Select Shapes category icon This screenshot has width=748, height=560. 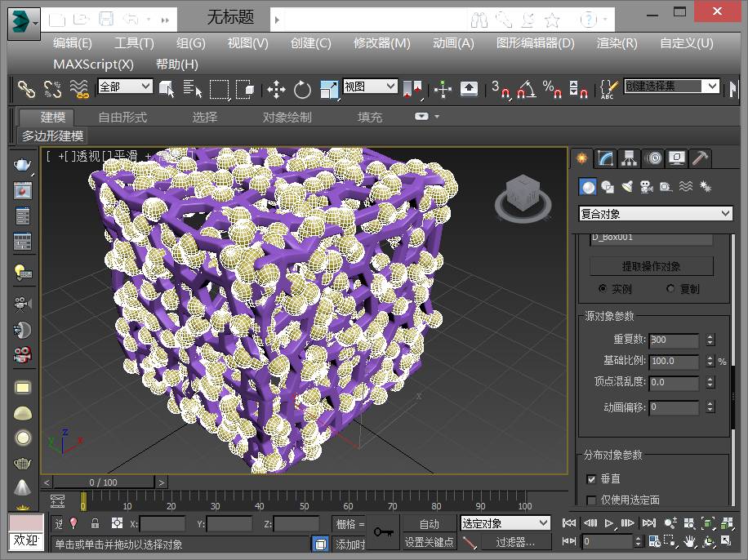pos(608,187)
